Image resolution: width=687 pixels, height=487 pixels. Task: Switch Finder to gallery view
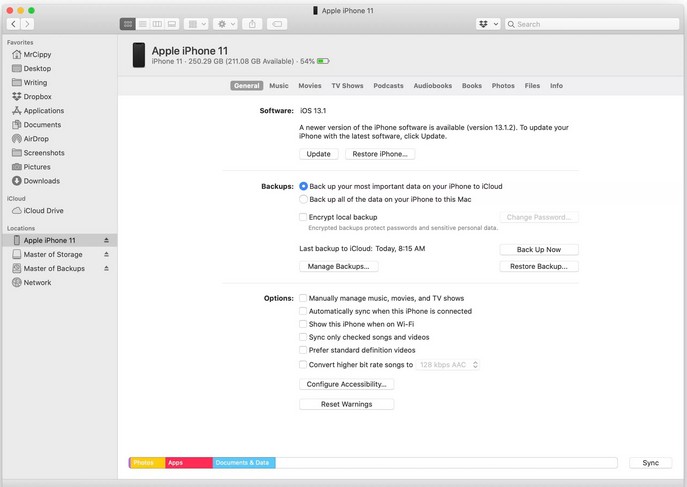172,24
